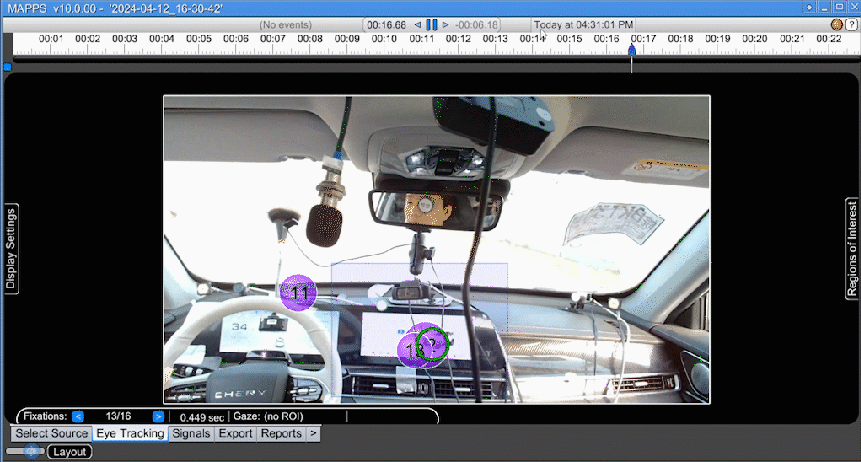The height and width of the screenshot is (462, 861).
Task: Expand the Display Settings side panel
Action: (x=11, y=247)
